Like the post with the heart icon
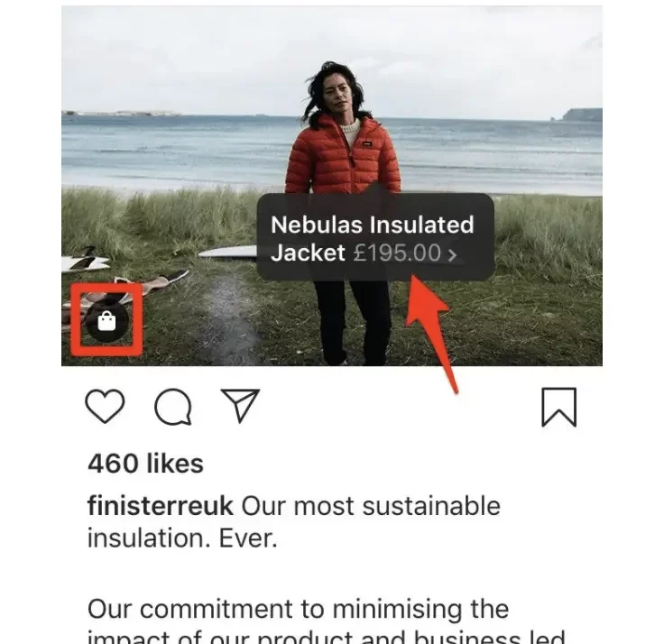The image size is (664, 644). coord(105,407)
